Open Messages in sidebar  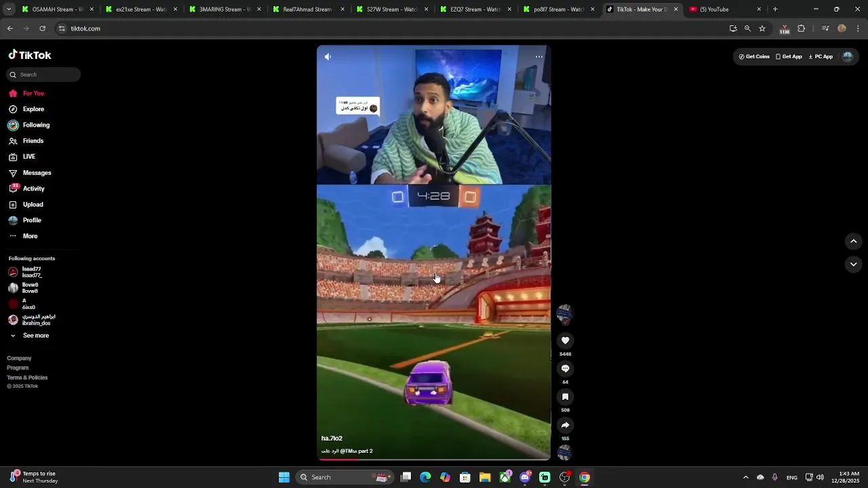tap(30, 173)
